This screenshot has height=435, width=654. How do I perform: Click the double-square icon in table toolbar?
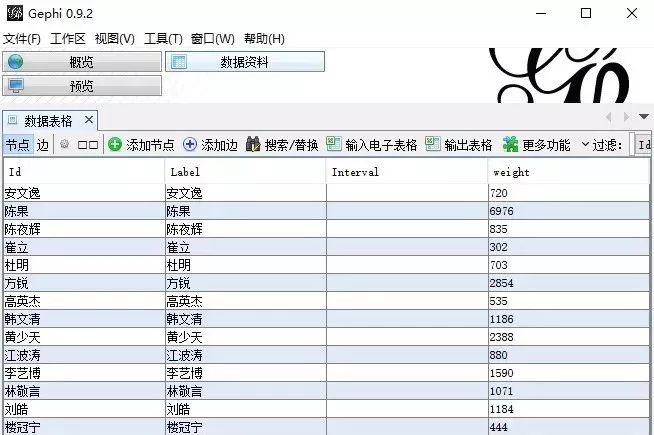coord(88,145)
